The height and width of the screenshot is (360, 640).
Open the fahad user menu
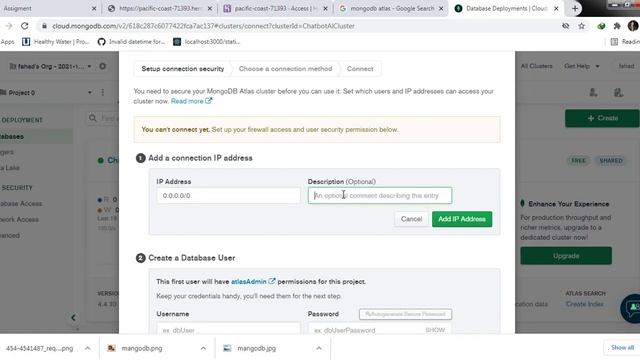626,66
